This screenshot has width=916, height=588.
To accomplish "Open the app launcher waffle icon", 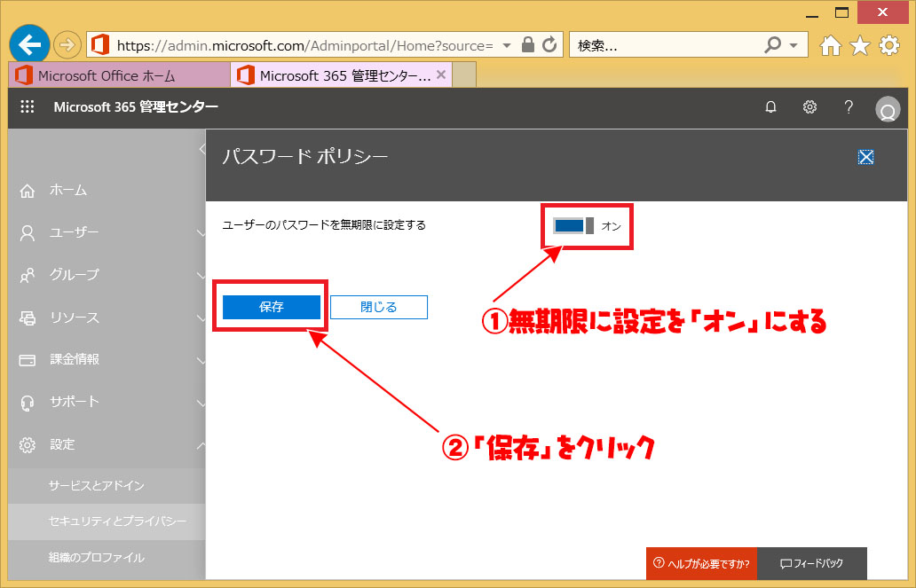I will (x=28, y=106).
